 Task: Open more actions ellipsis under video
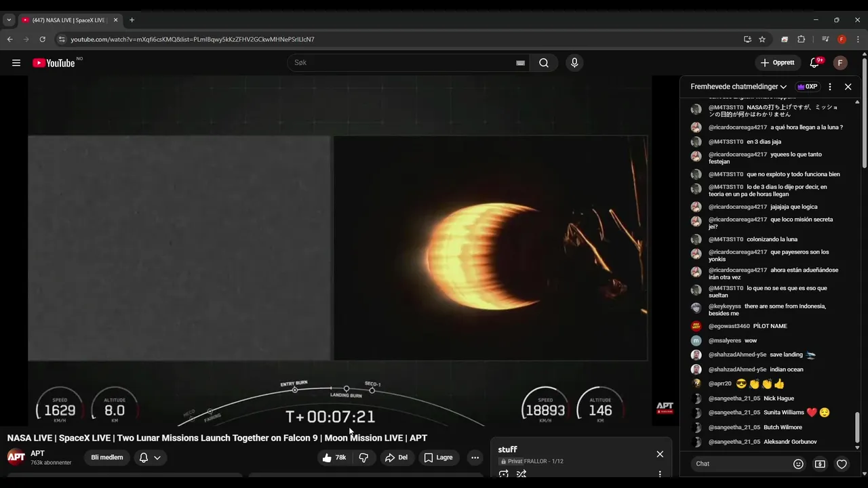pos(475,457)
